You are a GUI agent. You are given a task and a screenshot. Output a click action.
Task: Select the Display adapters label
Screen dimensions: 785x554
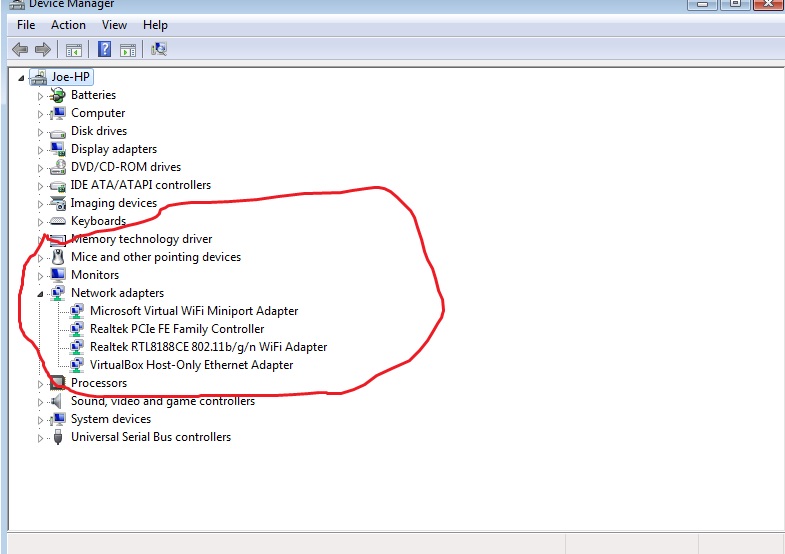[114, 149]
